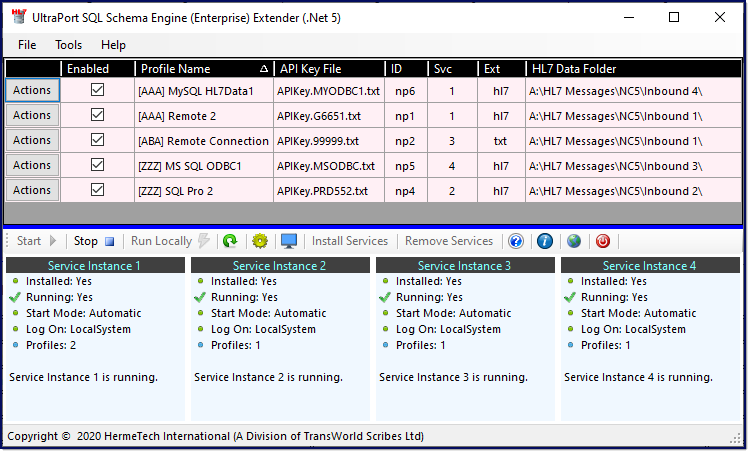
Task: Open settings via the yellow gear icon
Action: 260,241
